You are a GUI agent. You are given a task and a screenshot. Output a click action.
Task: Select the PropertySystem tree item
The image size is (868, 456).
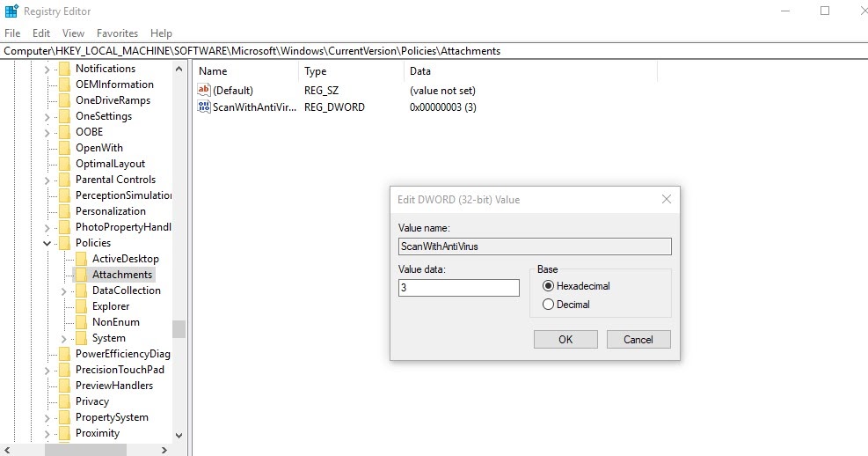(x=112, y=417)
